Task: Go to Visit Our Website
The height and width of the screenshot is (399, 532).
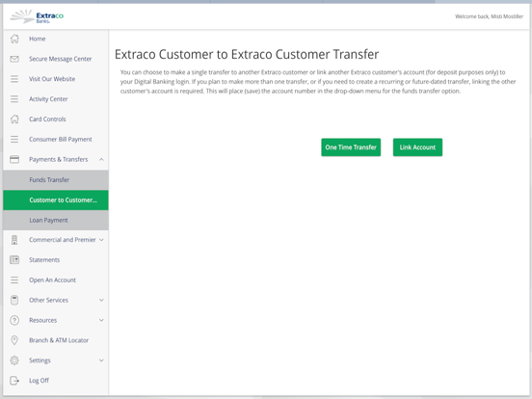Action: [56, 79]
